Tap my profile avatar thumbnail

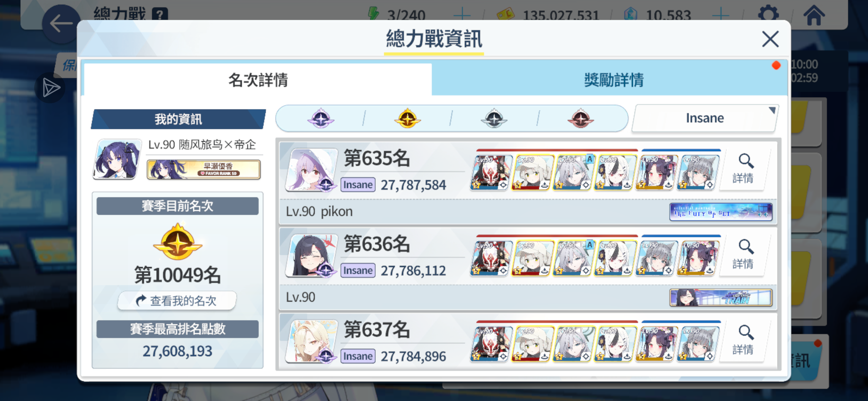pyautogui.click(x=117, y=159)
